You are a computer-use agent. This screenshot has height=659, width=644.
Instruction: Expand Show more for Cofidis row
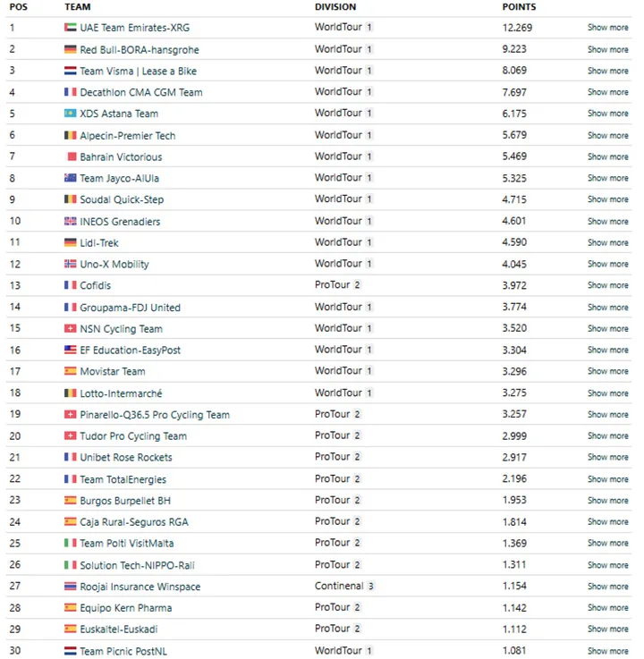(x=607, y=285)
